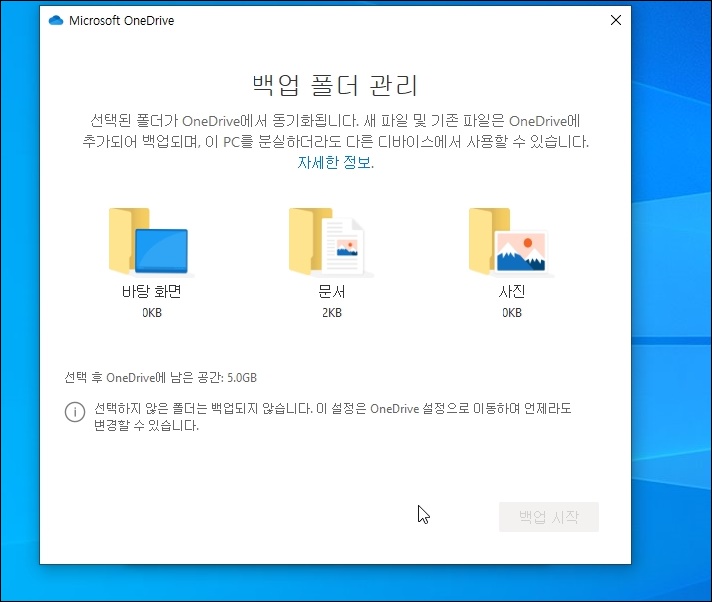Image resolution: width=712 pixels, height=602 pixels.
Task: Click the 바탕 화면 folder label
Action: [x=152, y=291]
